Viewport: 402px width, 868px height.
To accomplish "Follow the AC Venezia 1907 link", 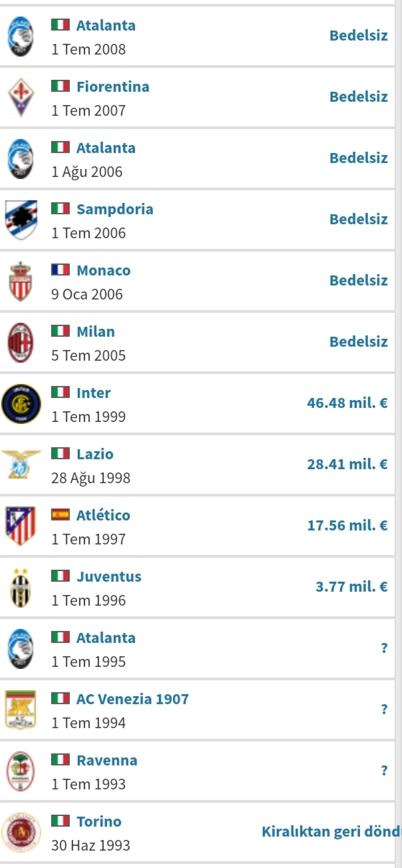I will [x=132, y=699].
